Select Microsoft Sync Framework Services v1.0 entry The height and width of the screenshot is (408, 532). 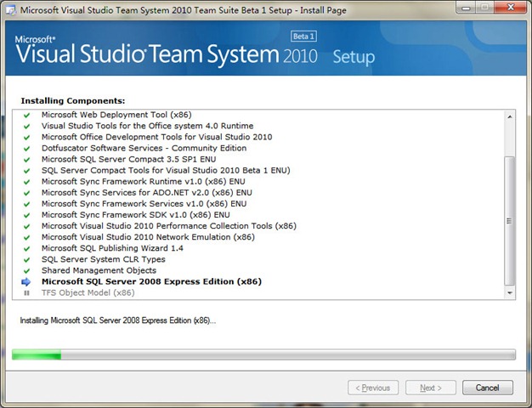144,204
